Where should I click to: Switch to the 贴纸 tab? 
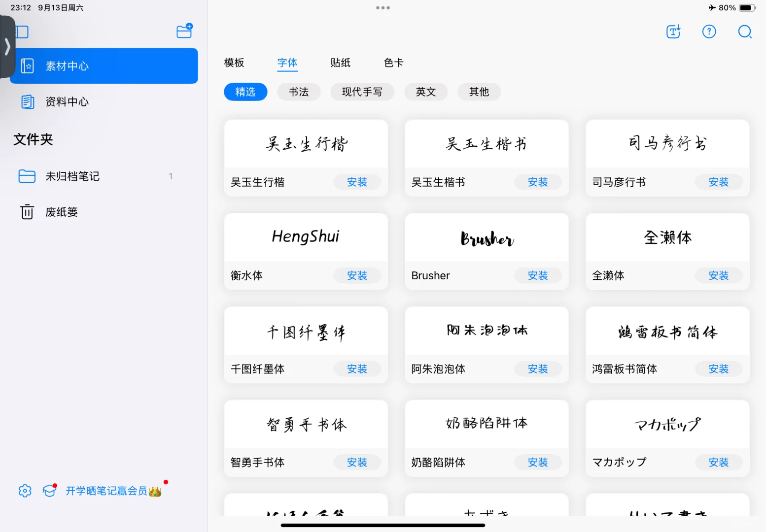tap(341, 63)
